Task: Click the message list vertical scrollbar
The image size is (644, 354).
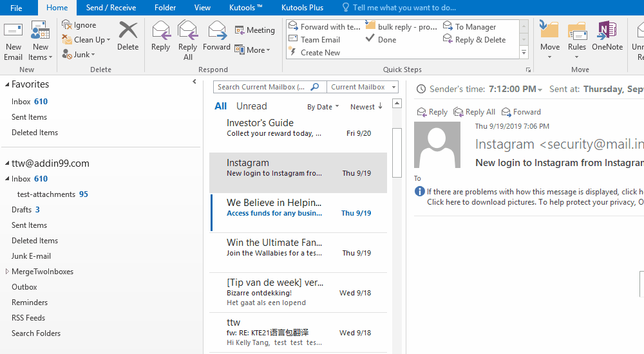Action: [397, 152]
